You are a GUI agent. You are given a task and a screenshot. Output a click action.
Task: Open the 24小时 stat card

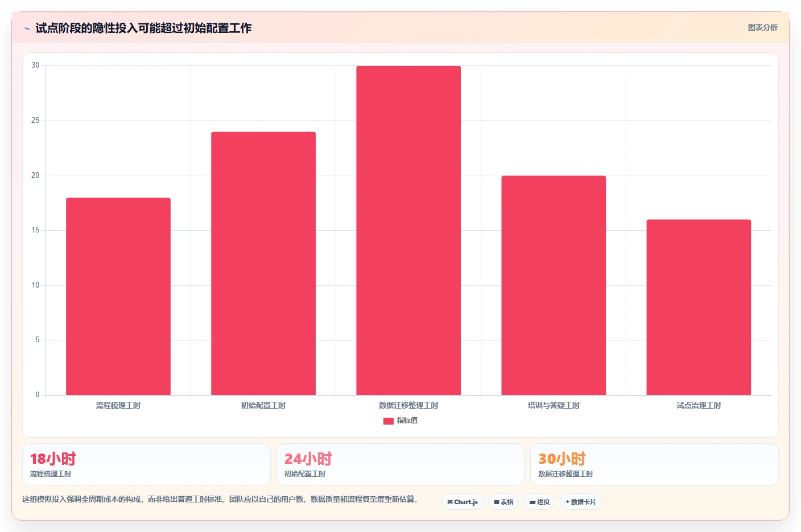[400, 464]
